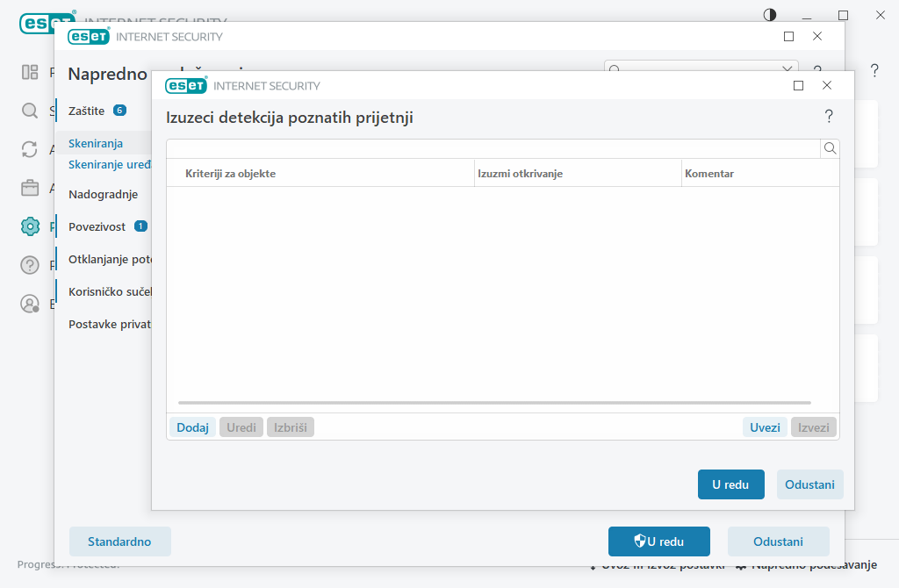The height and width of the screenshot is (588, 899).
Task: Cancel exclusions dialog with Odustani
Action: pos(809,484)
